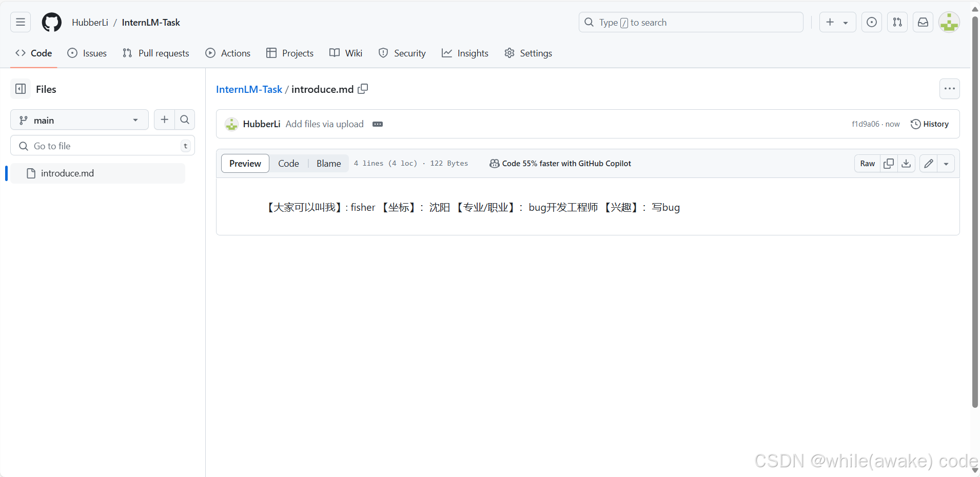Open the GitHub Copilot promotion link
The width and height of the screenshot is (980, 477).
[560, 164]
